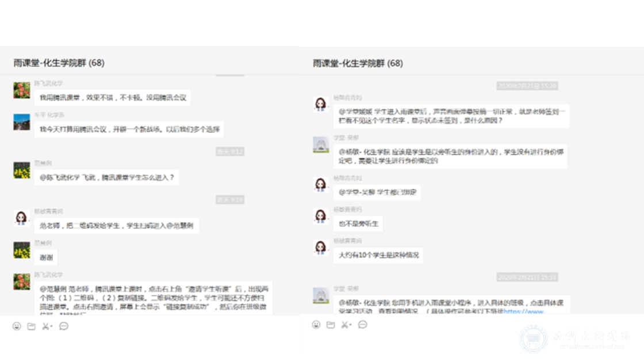
Task: Open chat history bubble icon in right chat
Action: (363, 325)
